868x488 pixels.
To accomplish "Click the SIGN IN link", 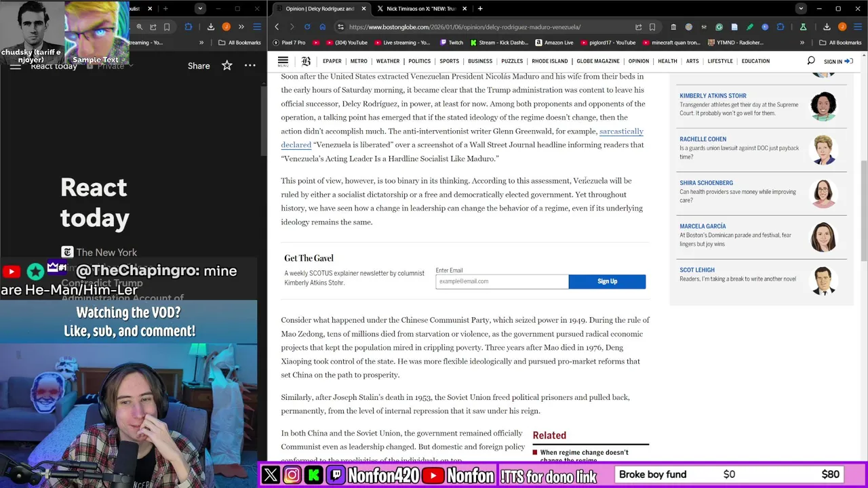I will (x=838, y=62).
